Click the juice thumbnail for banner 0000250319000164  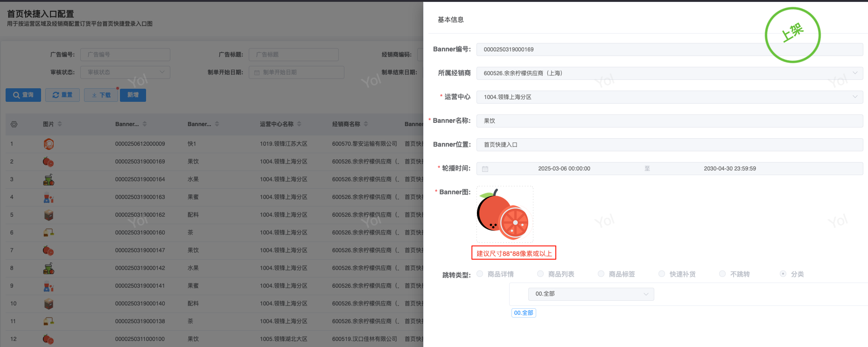click(x=49, y=179)
